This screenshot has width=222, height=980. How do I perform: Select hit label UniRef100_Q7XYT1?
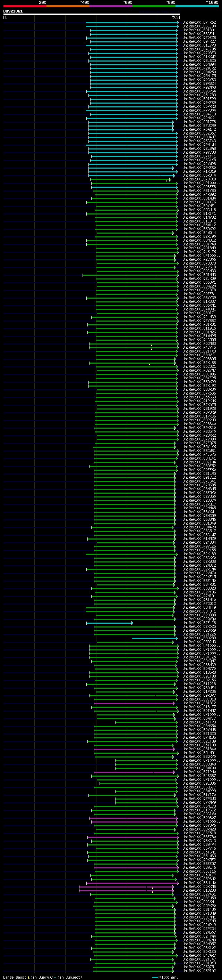(199, 156)
